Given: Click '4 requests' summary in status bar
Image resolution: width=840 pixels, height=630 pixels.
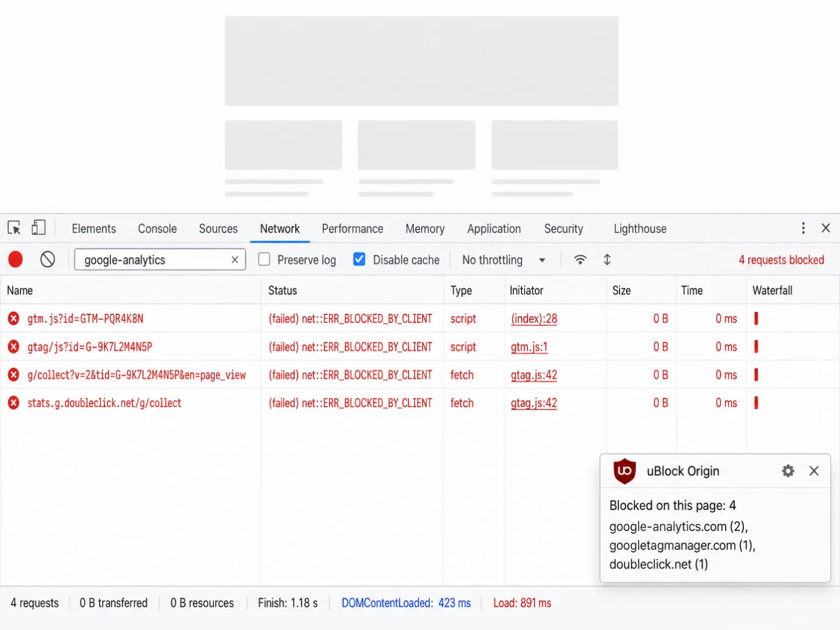Looking at the screenshot, I should click(34, 603).
